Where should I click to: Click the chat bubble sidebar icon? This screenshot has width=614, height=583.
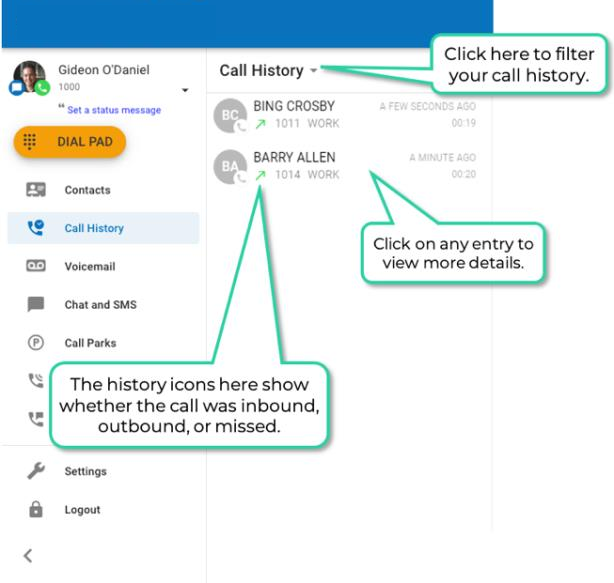(x=36, y=304)
